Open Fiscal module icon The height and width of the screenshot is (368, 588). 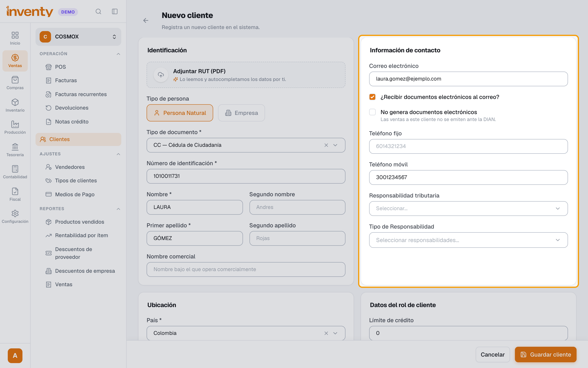coord(15,194)
